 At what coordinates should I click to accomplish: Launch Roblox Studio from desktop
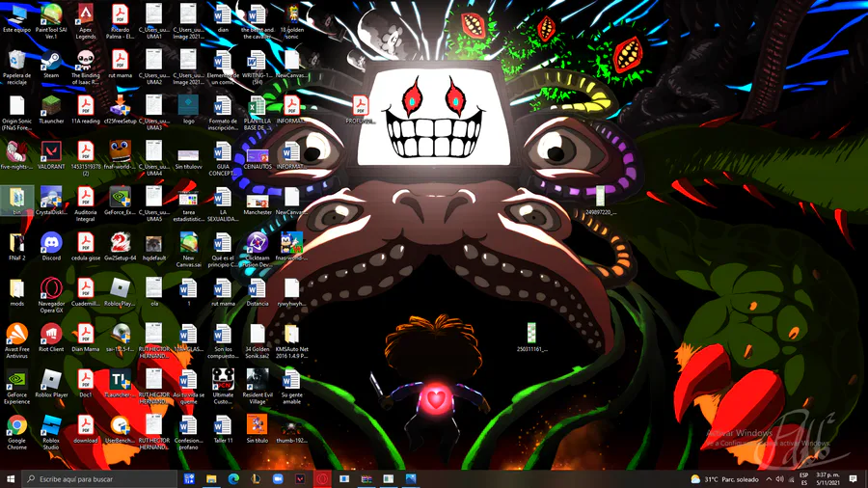[x=51, y=433]
